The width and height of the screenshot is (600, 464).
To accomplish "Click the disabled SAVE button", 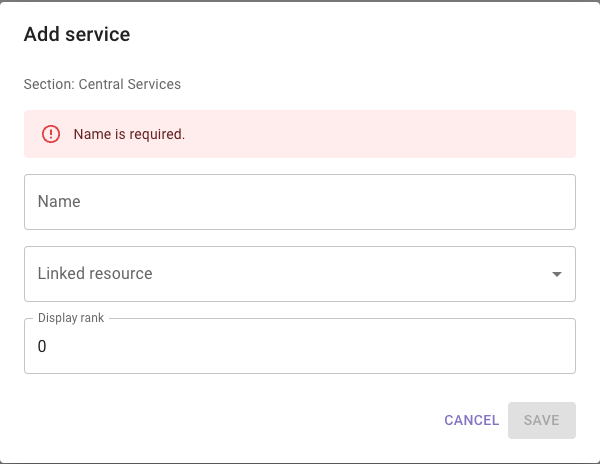I will (x=541, y=420).
